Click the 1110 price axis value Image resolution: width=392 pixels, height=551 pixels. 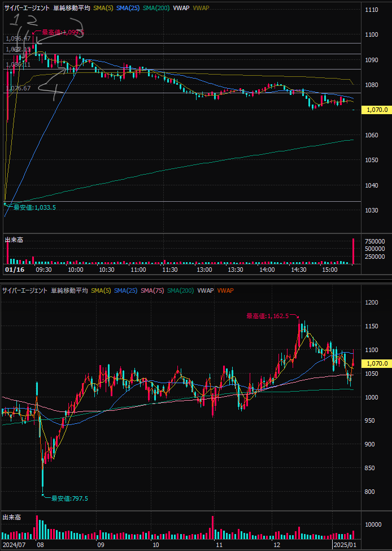371,10
